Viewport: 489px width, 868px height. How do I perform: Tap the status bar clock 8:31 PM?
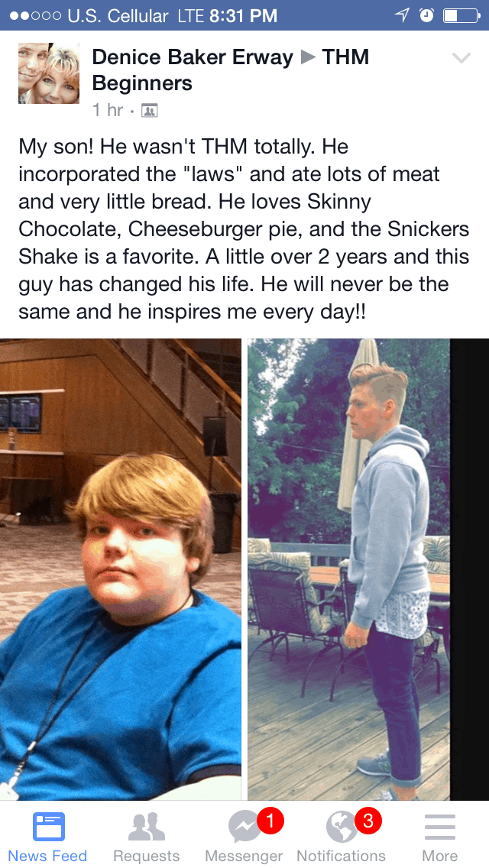[x=243, y=15]
